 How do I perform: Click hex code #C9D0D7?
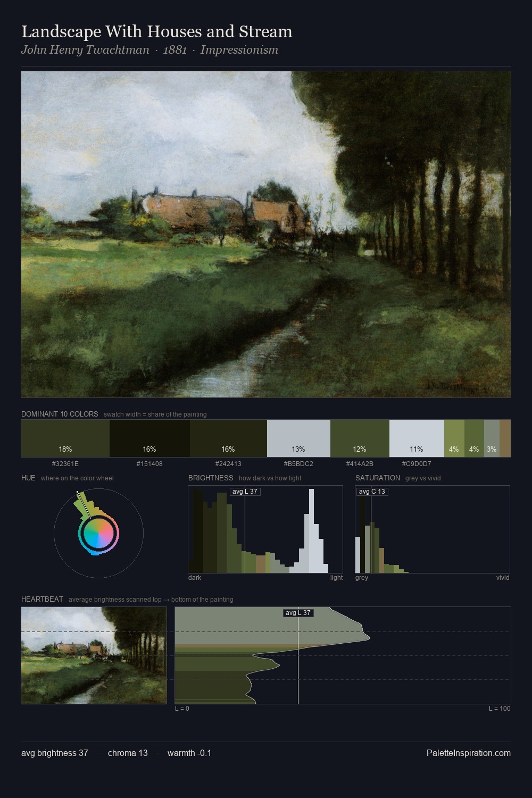click(x=417, y=464)
